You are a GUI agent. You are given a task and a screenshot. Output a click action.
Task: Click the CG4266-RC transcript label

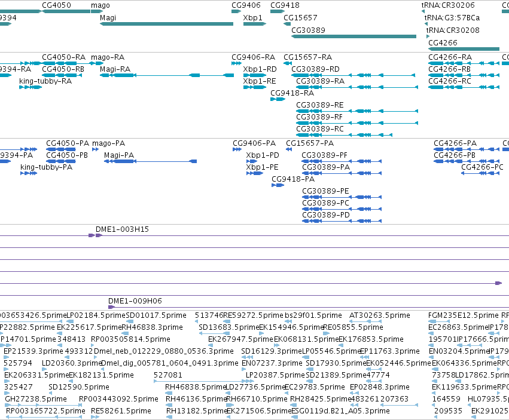tap(450, 81)
